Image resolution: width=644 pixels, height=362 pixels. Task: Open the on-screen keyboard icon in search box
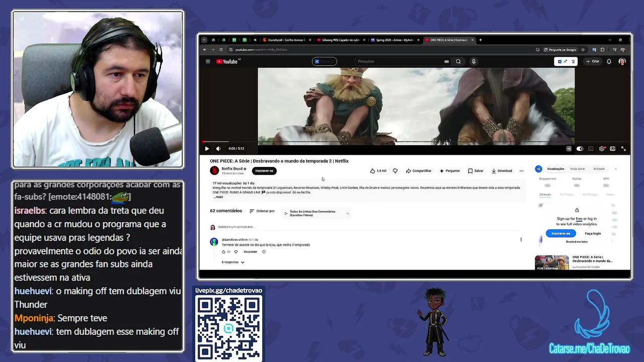click(x=446, y=61)
